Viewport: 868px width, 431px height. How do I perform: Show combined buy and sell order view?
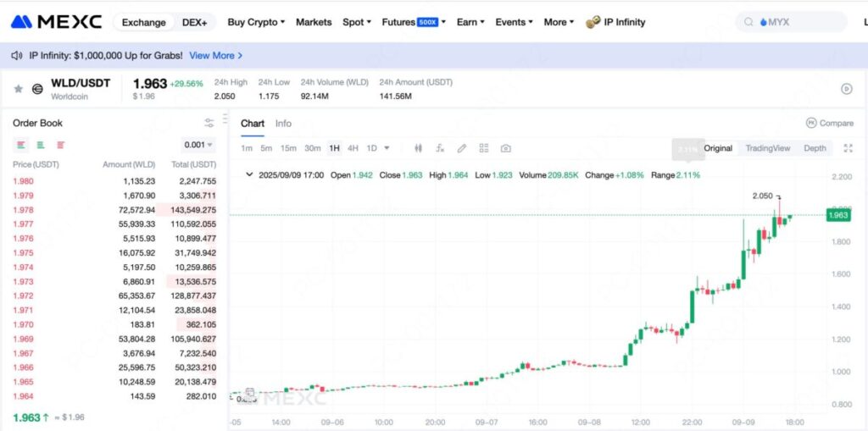click(21, 145)
